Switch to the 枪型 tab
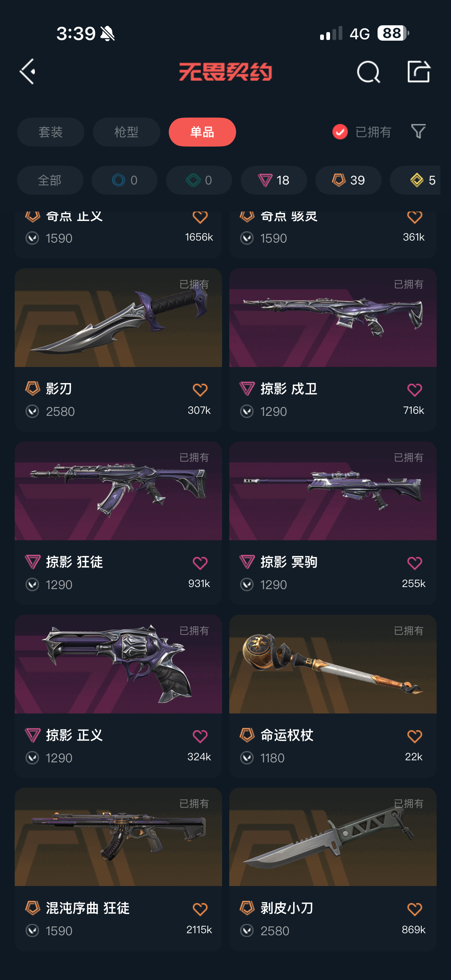The width and height of the screenshot is (451, 980). pyautogui.click(x=126, y=132)
